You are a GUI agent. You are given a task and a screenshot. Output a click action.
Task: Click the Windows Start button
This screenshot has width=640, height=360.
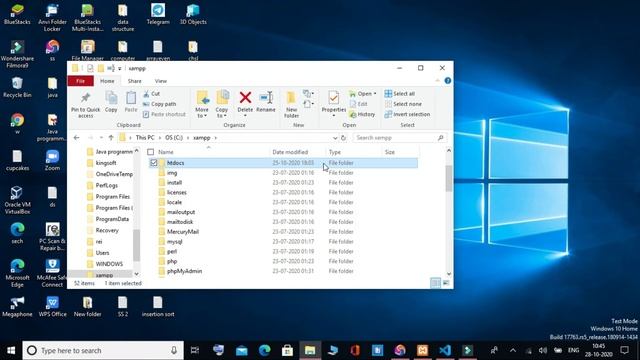point(11,350)
